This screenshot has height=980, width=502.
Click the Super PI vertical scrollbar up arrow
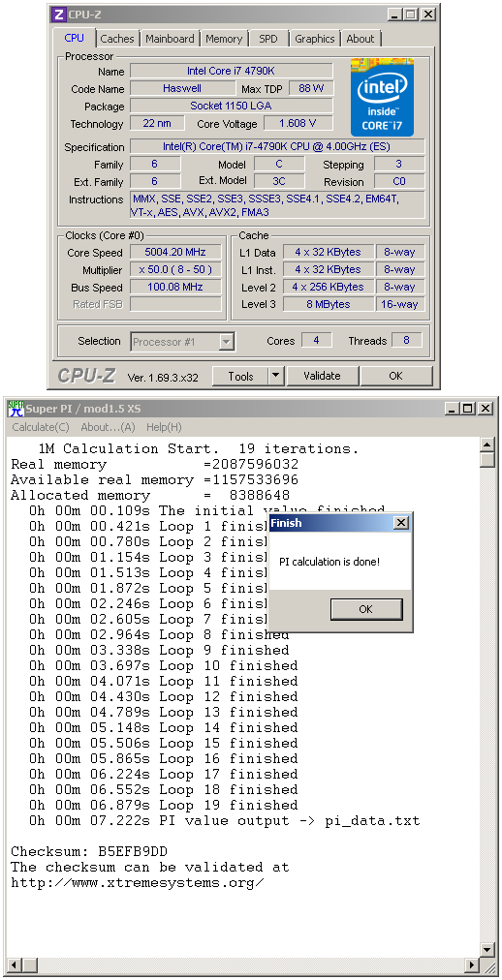click(487, 444)
